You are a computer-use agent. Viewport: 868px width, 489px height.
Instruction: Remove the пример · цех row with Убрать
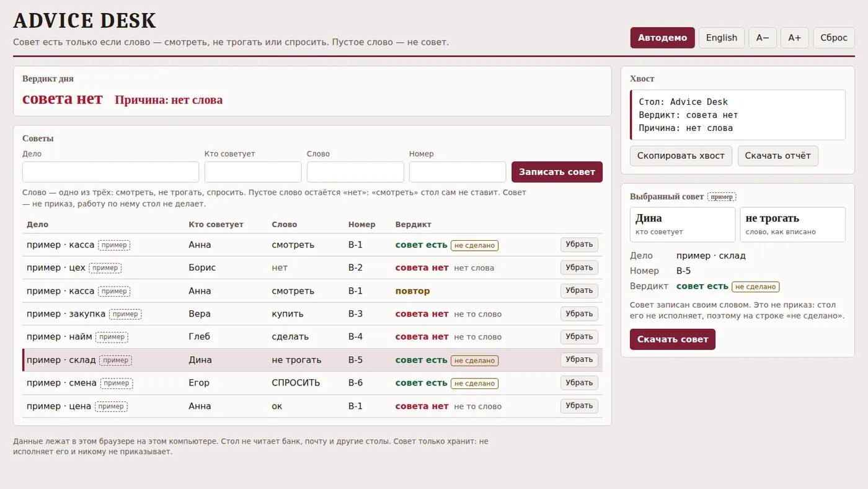[579, 267]
